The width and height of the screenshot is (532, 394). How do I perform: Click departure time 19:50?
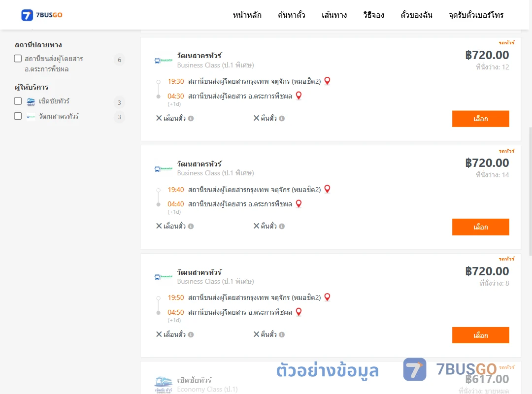point(176,297)
